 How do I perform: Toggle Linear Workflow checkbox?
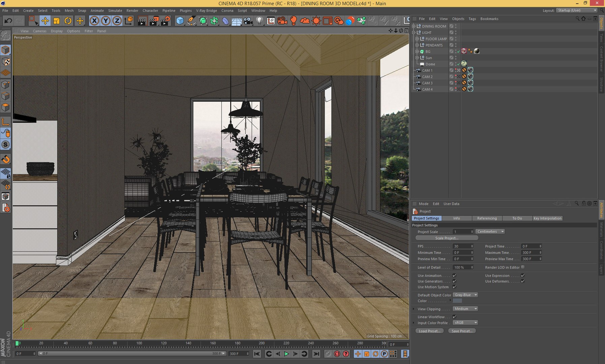454,316
